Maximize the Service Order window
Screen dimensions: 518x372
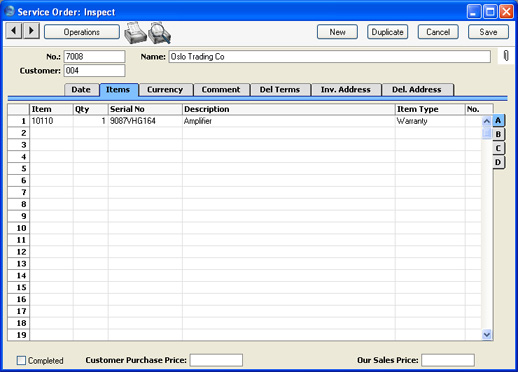[490, 12]
